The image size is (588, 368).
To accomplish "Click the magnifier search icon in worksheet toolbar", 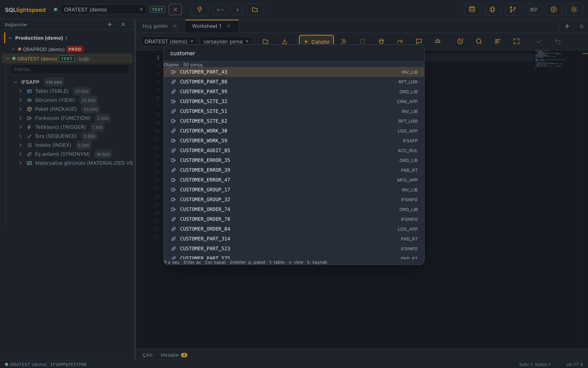I will coord(479,41).
